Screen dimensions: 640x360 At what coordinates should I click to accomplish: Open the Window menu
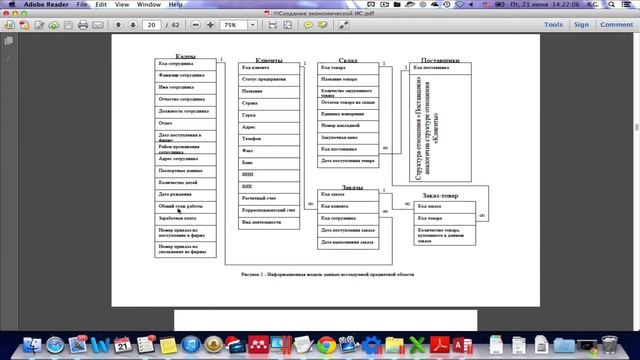coord(149,4)
